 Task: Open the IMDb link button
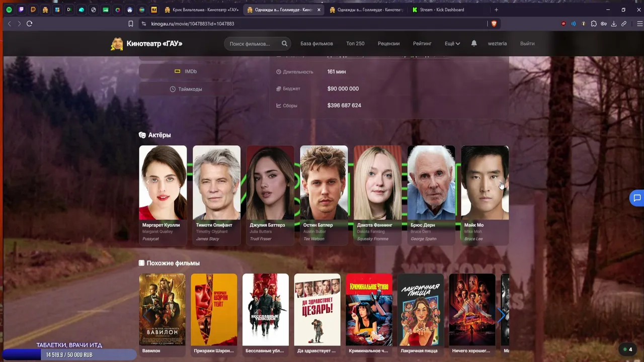click(186, 71)
